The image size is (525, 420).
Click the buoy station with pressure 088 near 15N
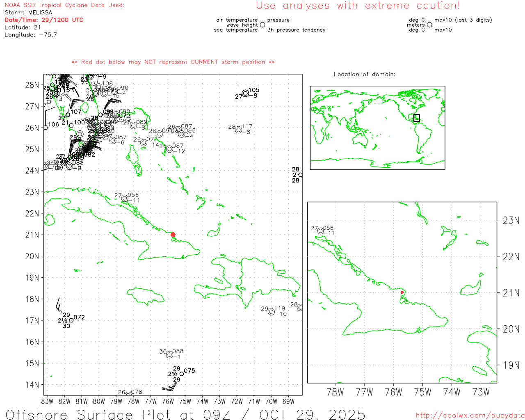[x=169, y=354]
